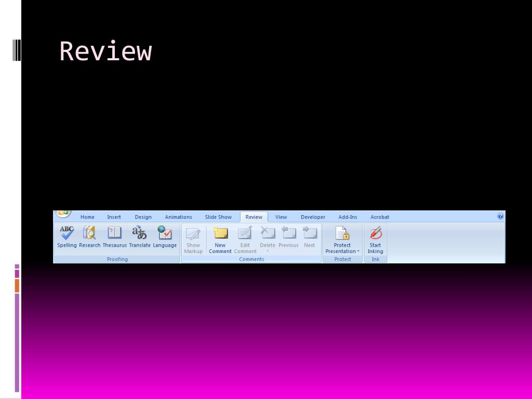Open the View tab

[x=281, y=217]
